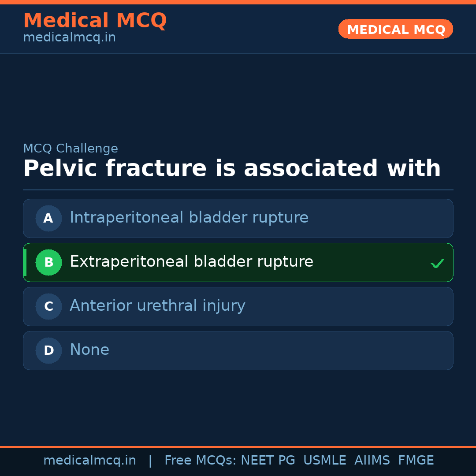Image resolution: width=476 pixels, height=476 pixels.
Task: Select the None answer text
Action: pyautogui.click(x=89, y=350)
